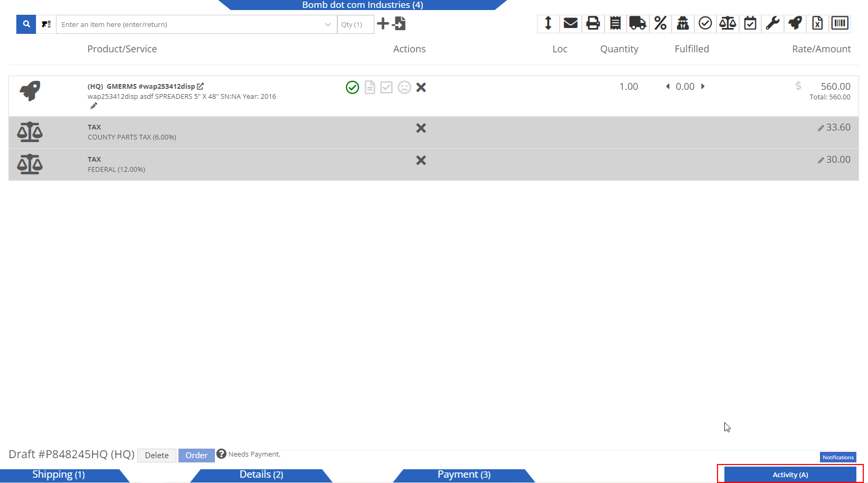Click the Actions column header
The width and height of the screenshot is (868, 483).
pos(409,49)
